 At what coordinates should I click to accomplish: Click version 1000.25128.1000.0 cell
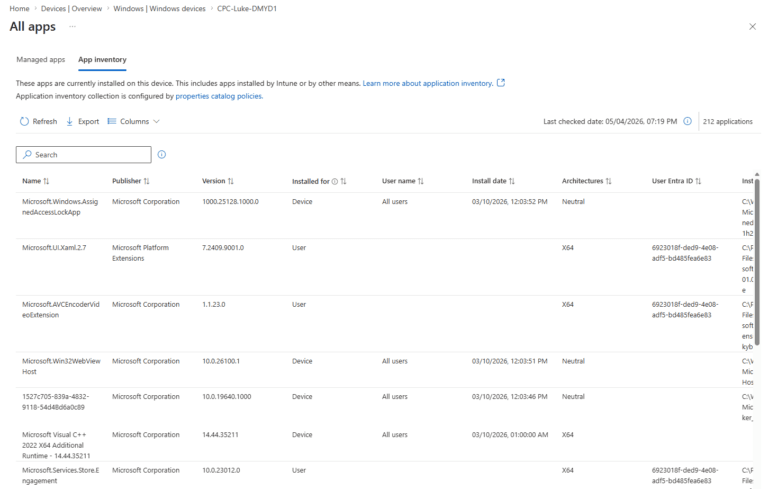tap(230, 202)
